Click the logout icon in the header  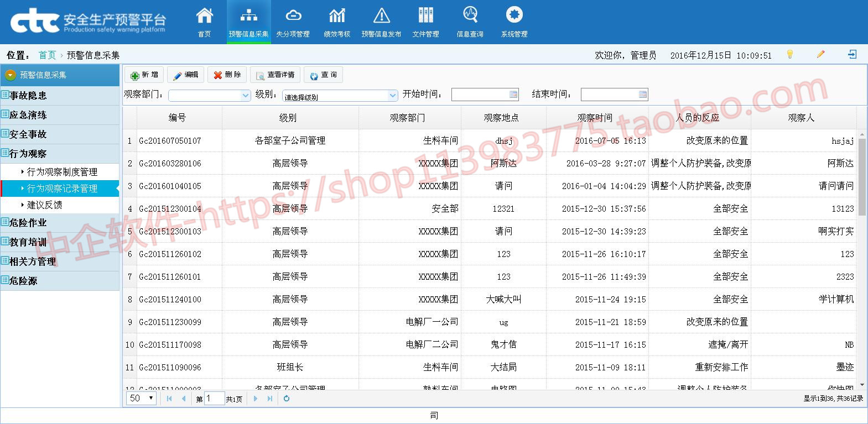[852, 54]
